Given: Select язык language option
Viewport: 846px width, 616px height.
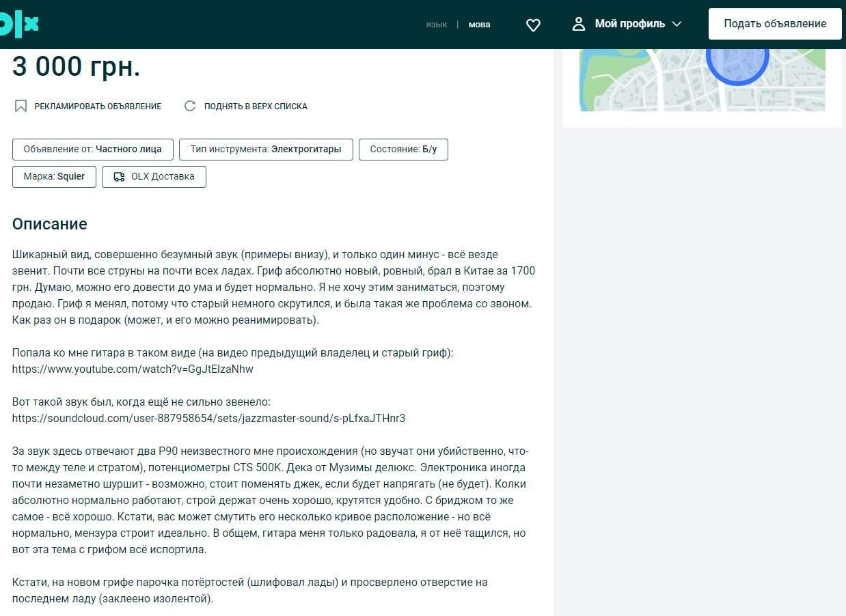Looking at the screenshot, I should (x=437, y=25).
